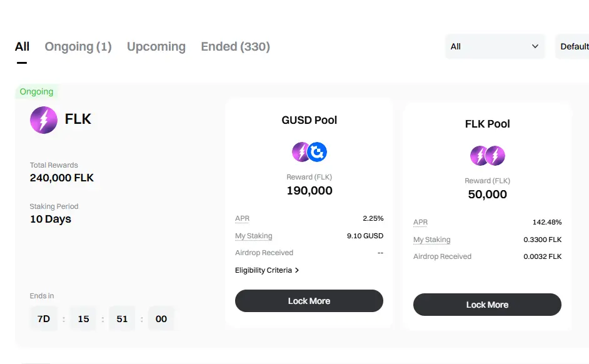Click the 190,000 reward amount in GUSD Pool
The height and width of the screenshot is (364, 589).
pos(310,191)
